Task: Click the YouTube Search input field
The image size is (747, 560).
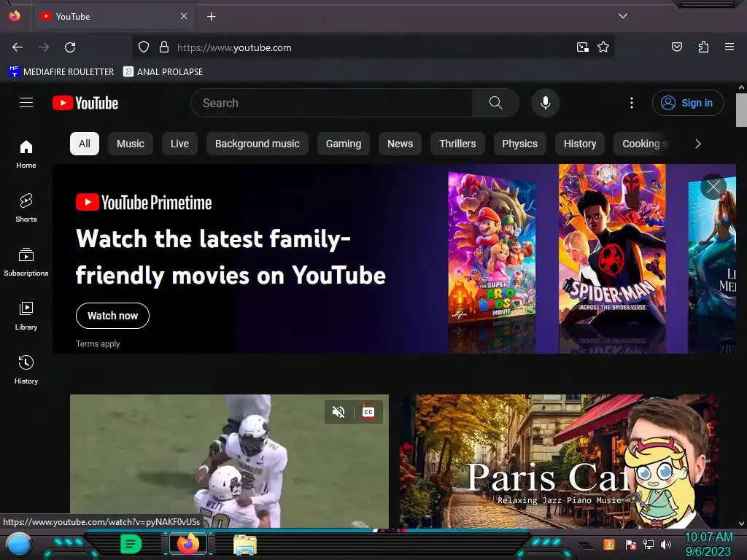Action: pyautogui.click(x=332, y=103)
